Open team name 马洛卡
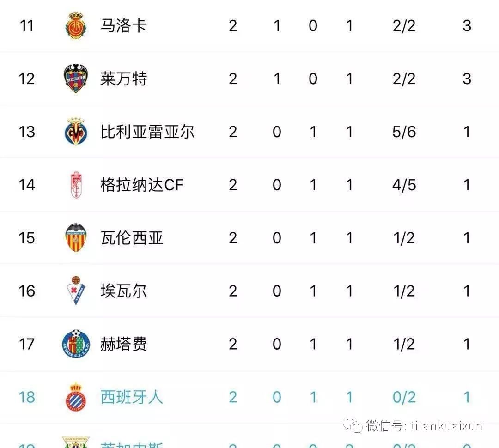Viewport: 499px width, 448px height. pos(123,25)
